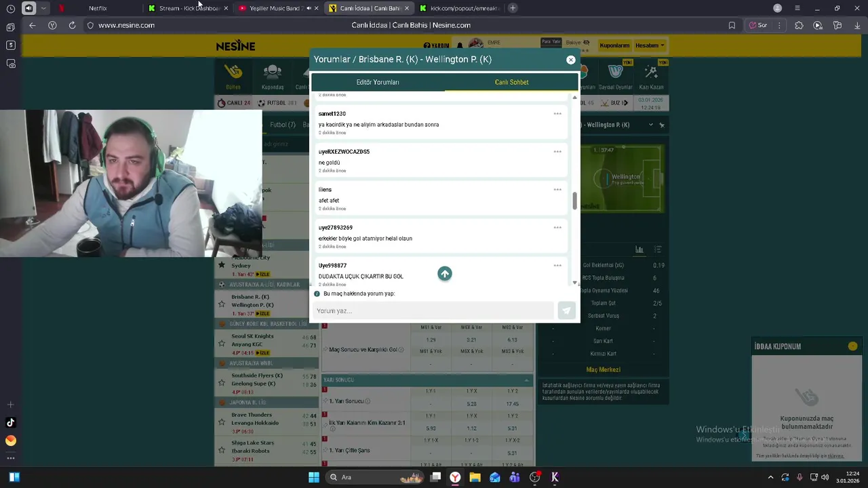Click the browser back arrow
868x488 pixels.
pyautogui.click(x=33, y=25)
